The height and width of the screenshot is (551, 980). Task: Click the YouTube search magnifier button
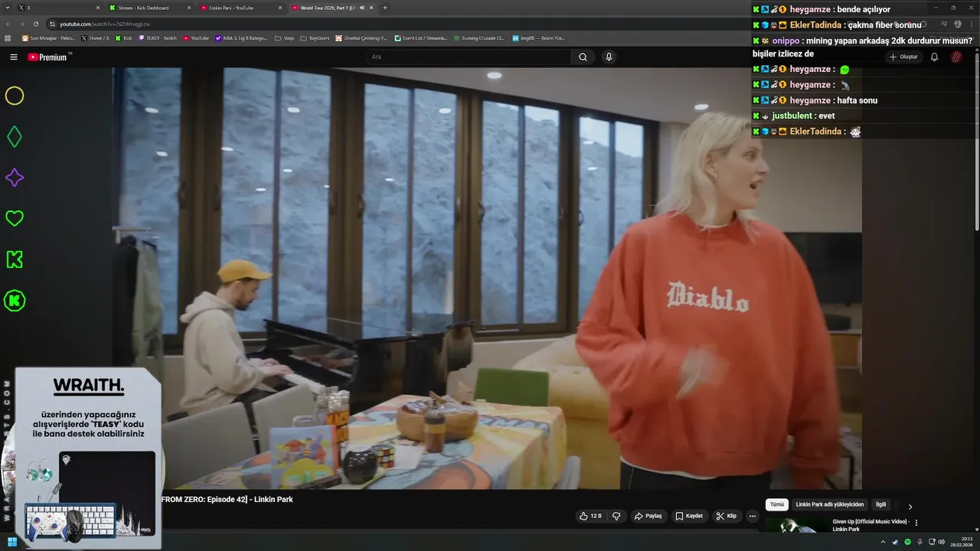pyautogui.click(x=583, y=57)
